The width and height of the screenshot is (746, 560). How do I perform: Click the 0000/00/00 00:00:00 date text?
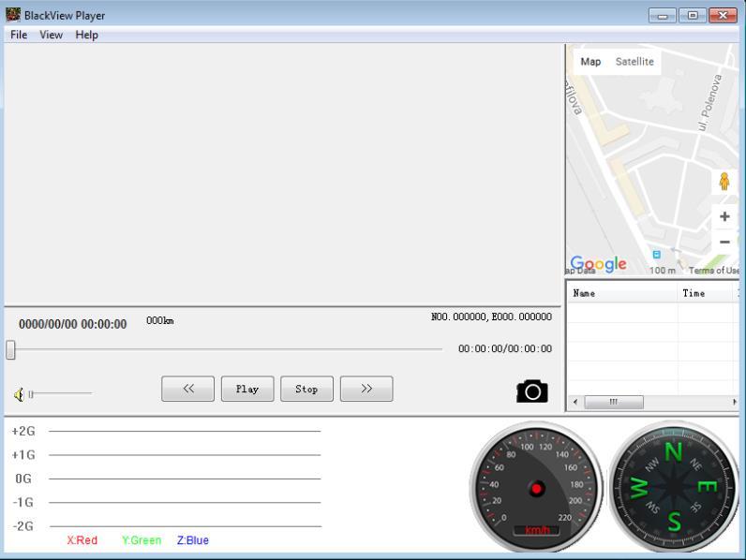coord(73,324)
